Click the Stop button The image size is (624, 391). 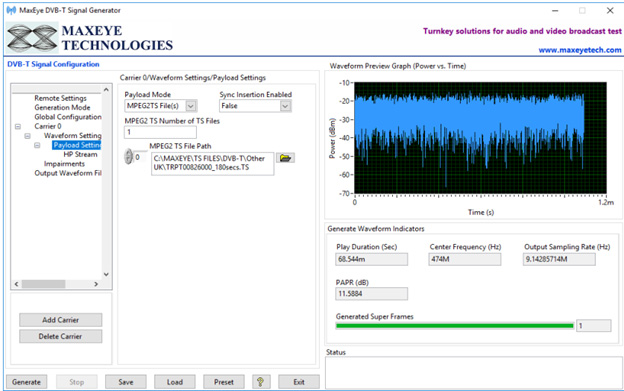(76, 382)
